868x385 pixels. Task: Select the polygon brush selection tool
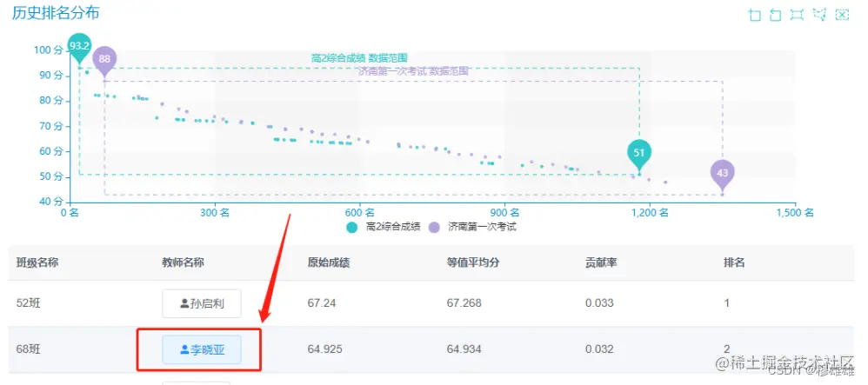[x=820, y=15]
